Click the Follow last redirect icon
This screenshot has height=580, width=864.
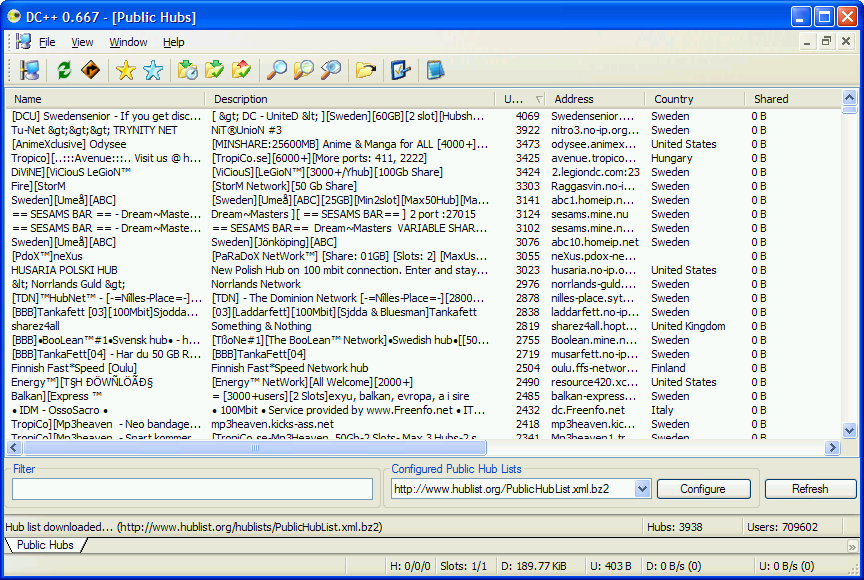click(x=90, y=71)
